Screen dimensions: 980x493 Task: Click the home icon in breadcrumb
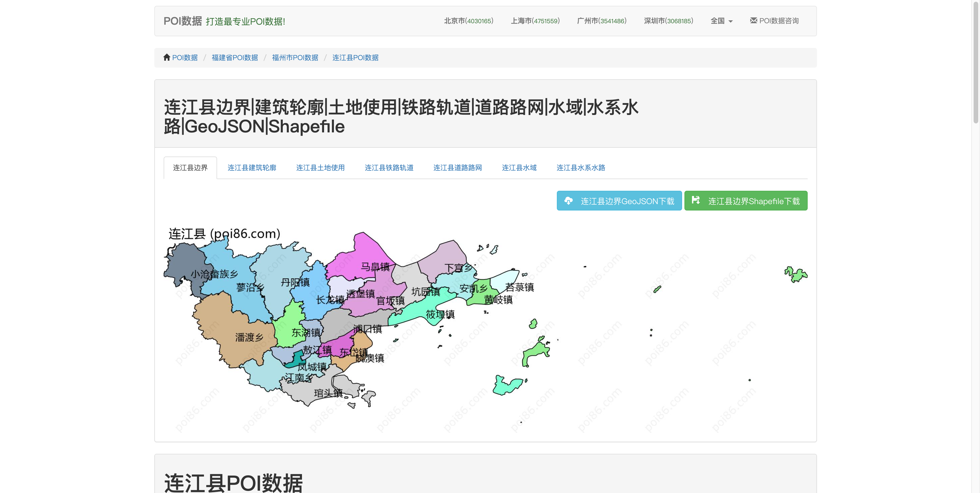(167, 57)
